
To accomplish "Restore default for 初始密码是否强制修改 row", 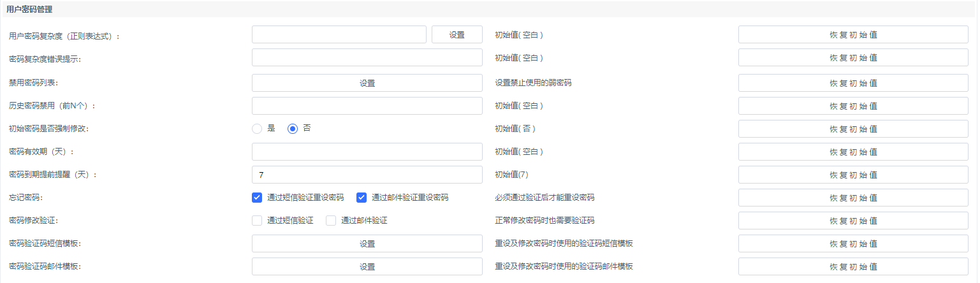I will 853,129.
